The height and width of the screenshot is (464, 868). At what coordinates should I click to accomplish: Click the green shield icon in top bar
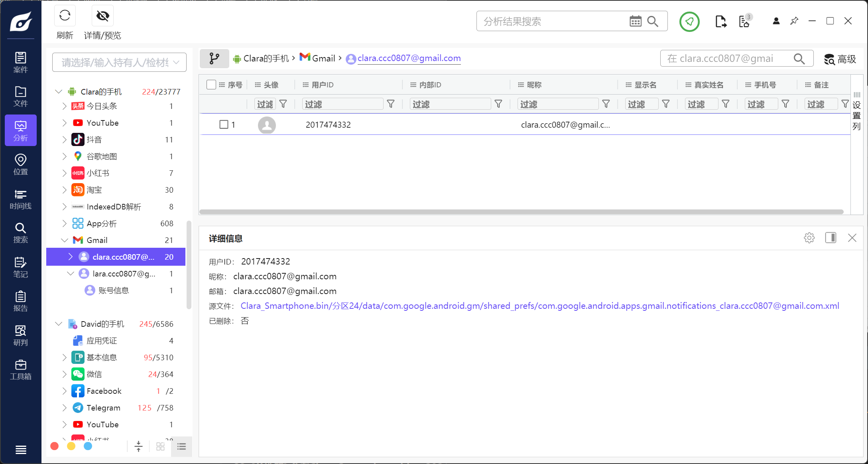click(689, 22)
